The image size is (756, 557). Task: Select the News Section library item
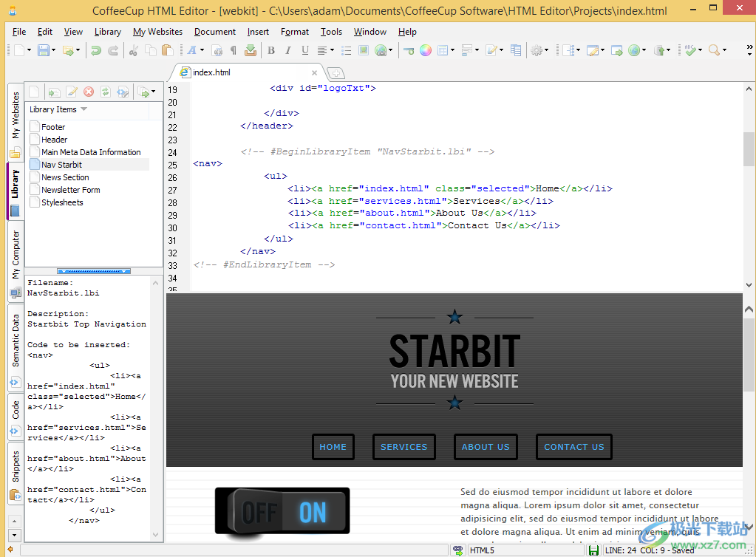click(x=65, y=177)
